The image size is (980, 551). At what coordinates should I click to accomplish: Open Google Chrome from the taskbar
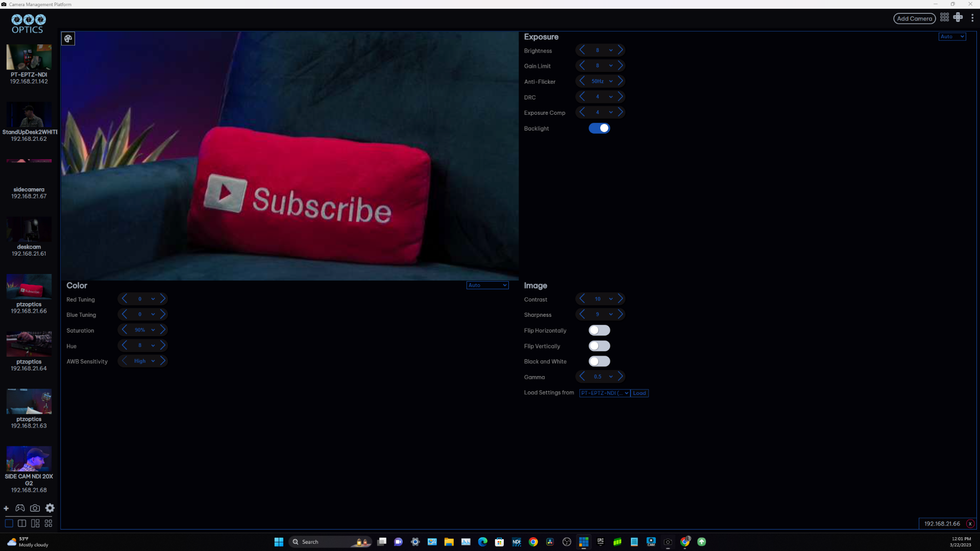(x=533, y=542)
